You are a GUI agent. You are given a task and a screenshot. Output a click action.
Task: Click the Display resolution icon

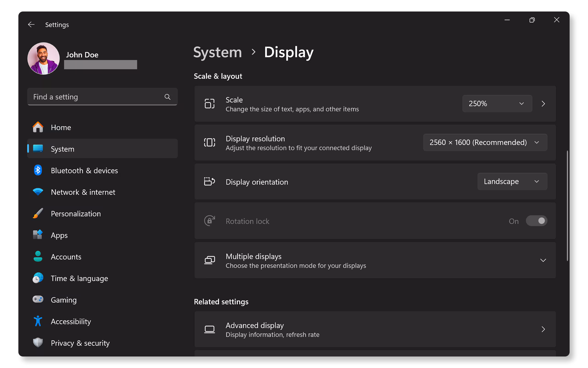click(209, 142)
